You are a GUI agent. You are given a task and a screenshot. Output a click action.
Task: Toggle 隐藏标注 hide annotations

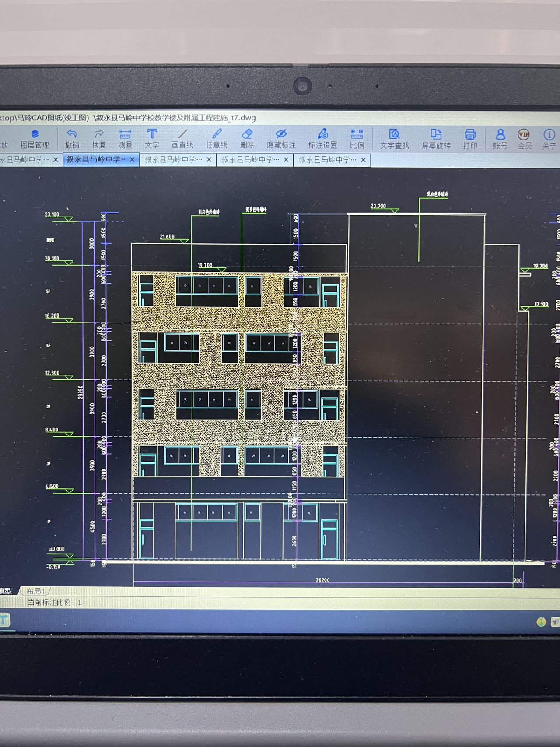point(281,139)
